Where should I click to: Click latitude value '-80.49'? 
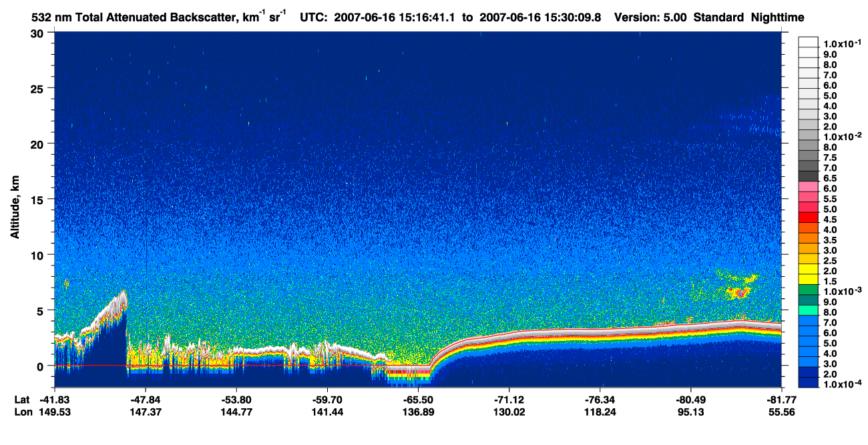click(690, 399)
